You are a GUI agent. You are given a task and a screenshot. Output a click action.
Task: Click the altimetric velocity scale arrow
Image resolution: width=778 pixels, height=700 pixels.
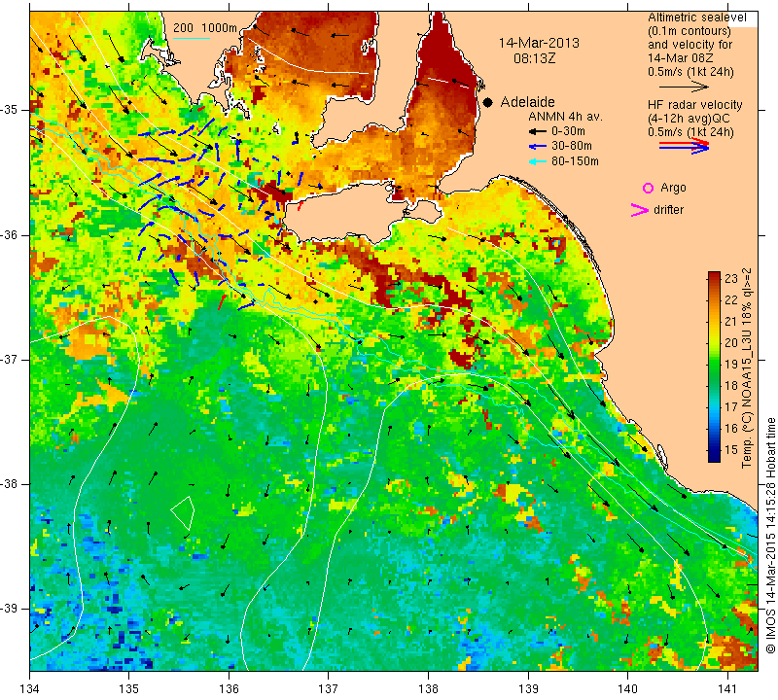(x=685, y=87)
